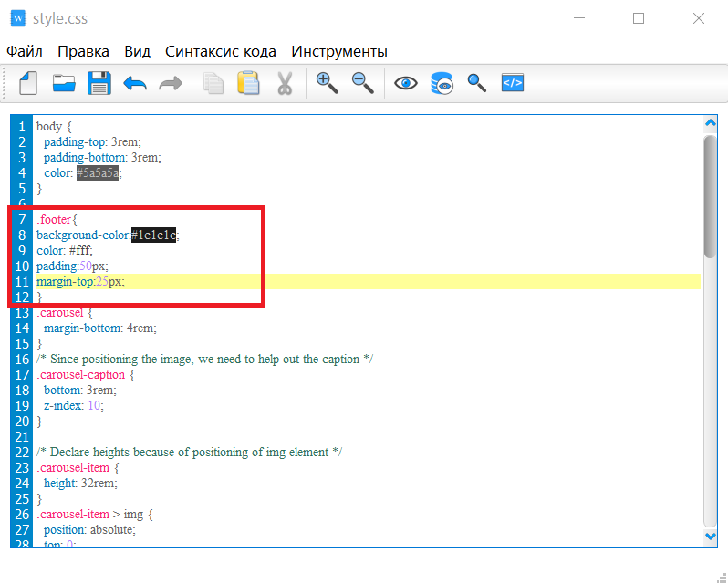The width and height of the screenshot is (728, 584).
Task: Zoom in with the plus magnifier
Action: (327, 83)
